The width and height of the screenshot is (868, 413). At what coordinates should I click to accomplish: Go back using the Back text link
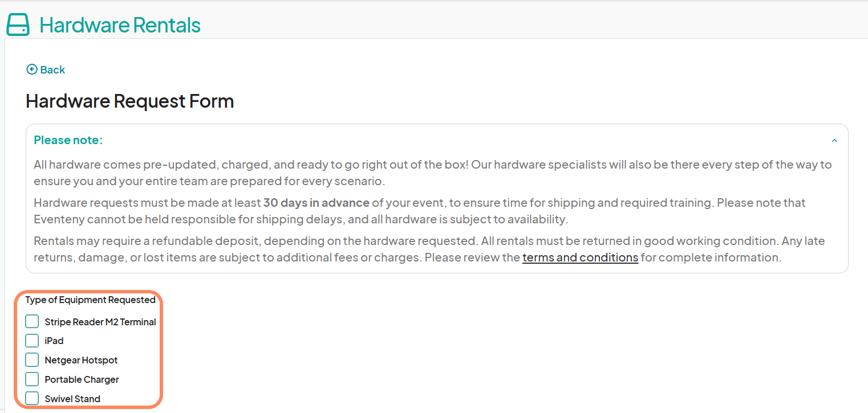[52, 69]
